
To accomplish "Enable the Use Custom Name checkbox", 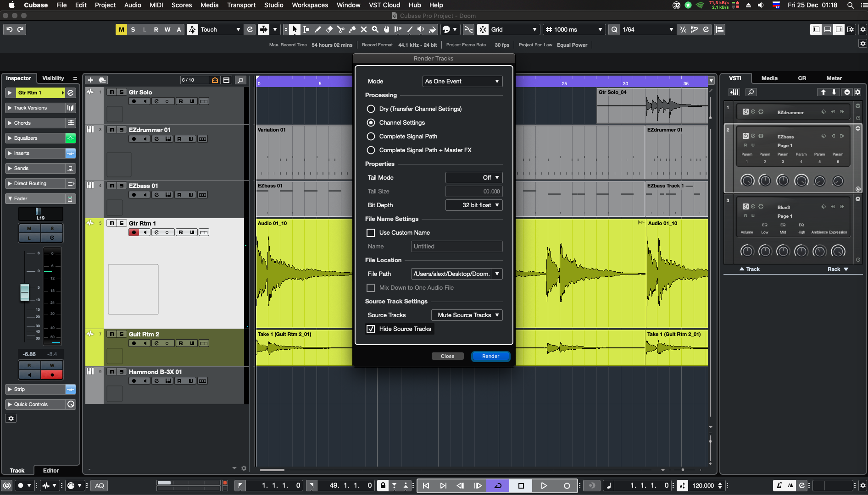I will tap(371, 233).
